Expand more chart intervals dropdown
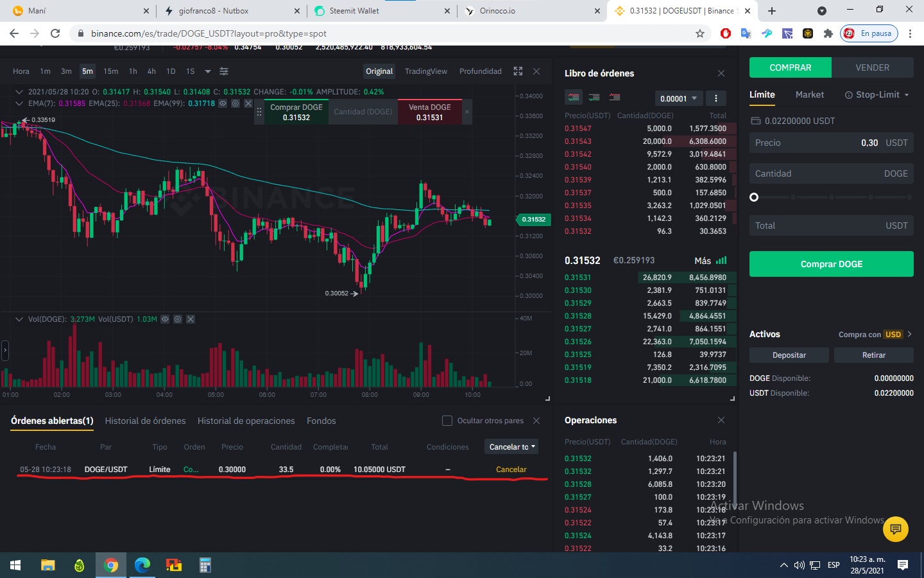 208,71
